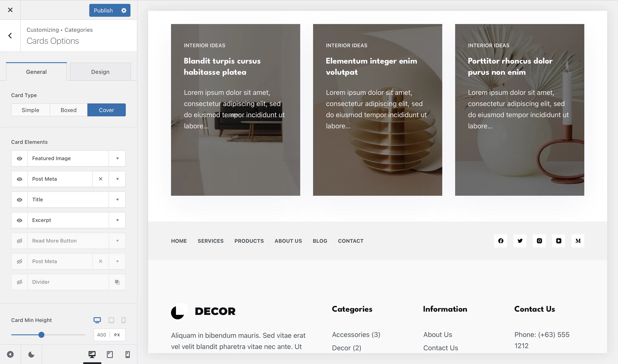Toggle visibility of the Excerpt element
The width and height of the screenshot is (618, 364).
[19, 220]
